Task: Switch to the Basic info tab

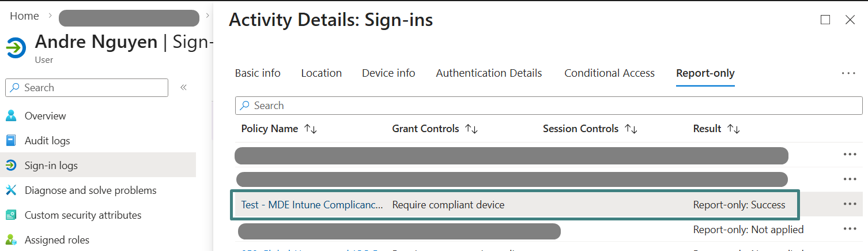Action: coord(258,73)
